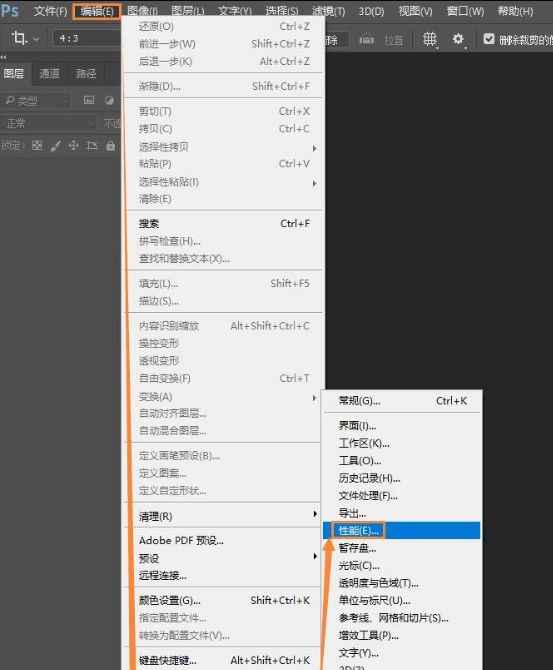Click the straighten level icon
The height and width of the screenshot is (670, 553).
point(366,40)
